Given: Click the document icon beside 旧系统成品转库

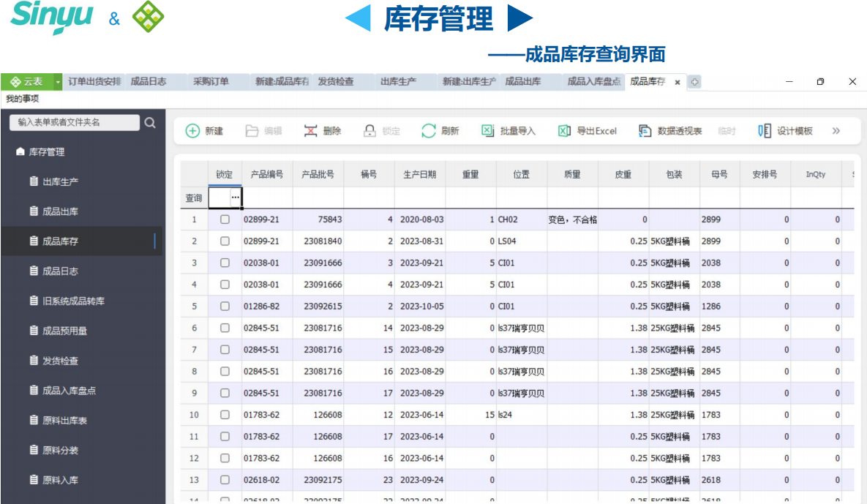Looking at the screenshot, I should point(34,301).
